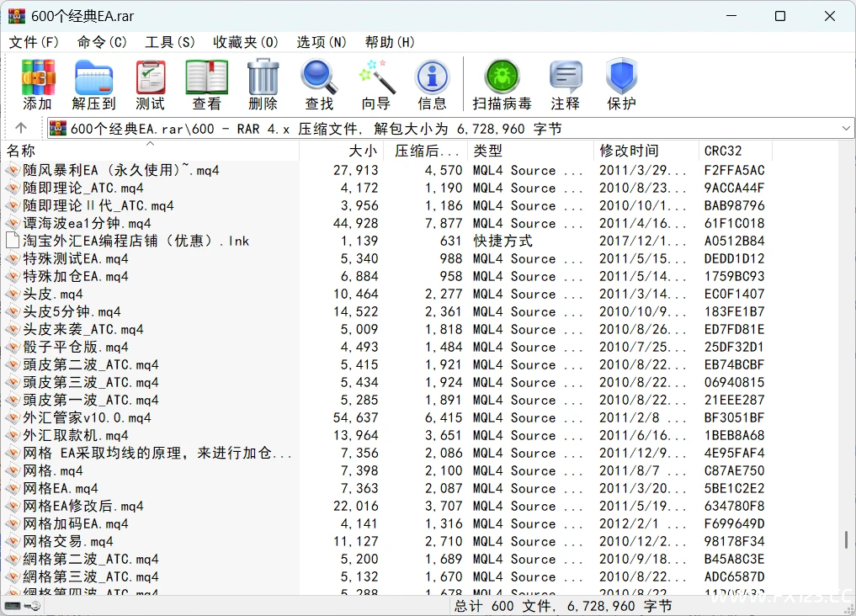
Task: Click the WinRAR title bar app icon
Action: (16, 16)
